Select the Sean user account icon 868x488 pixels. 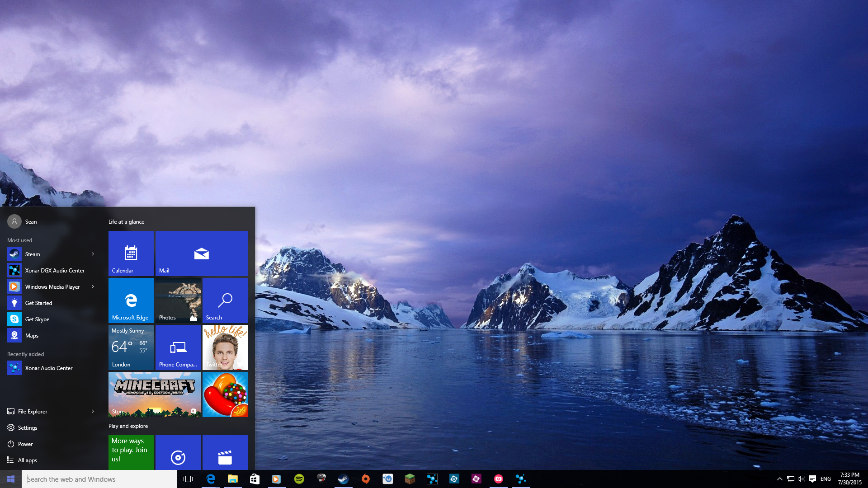[13, 221]
